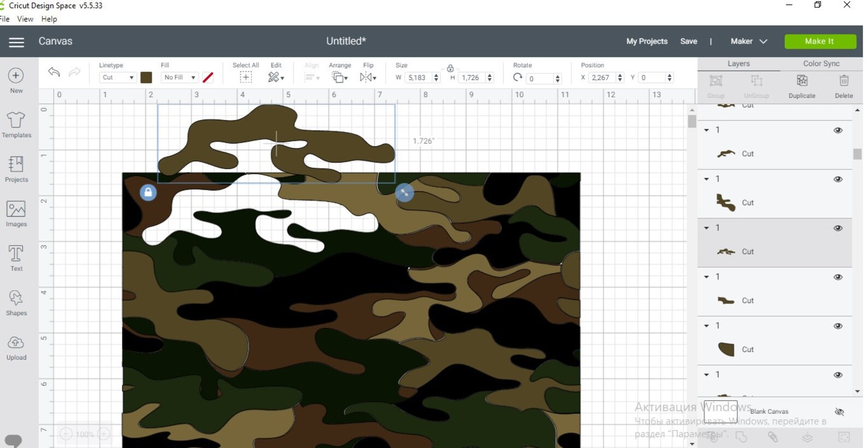Click the Weld tool icon

coord(741,437)
